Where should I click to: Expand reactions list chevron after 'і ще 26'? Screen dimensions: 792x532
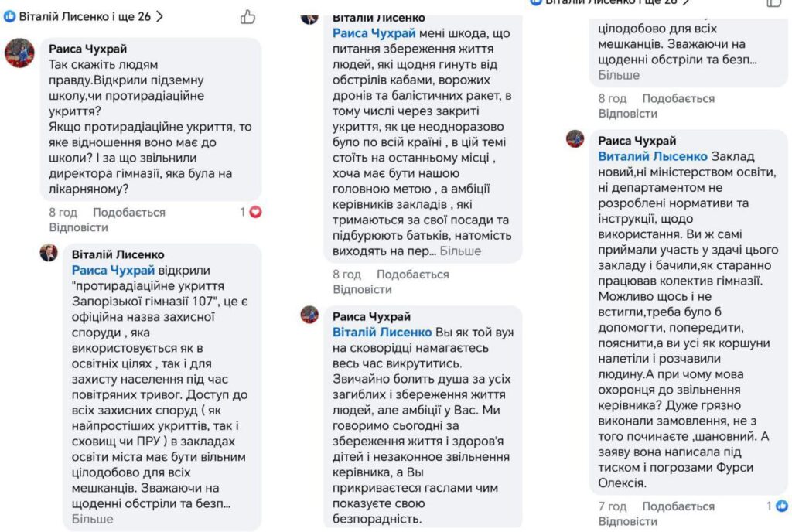coord(160,16)
